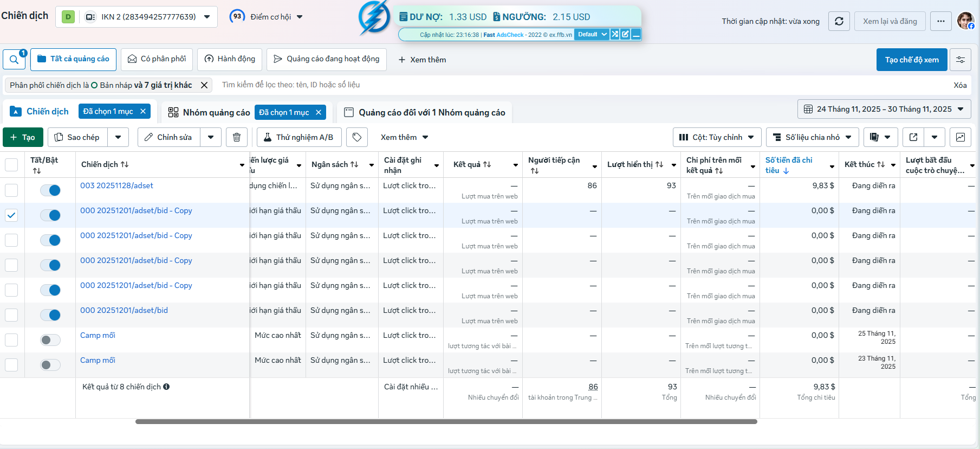Open the three-dot more options menu
The height and width of the screenshot is (449, 980).
(x=941, y=21)
